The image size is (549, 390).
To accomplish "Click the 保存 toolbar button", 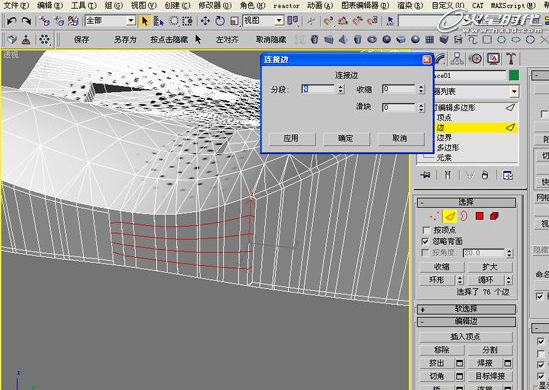I will [x=82, y=40].
